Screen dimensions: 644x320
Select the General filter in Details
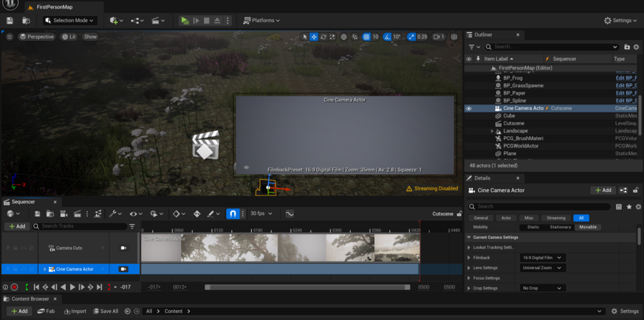[x=481, y=218]
